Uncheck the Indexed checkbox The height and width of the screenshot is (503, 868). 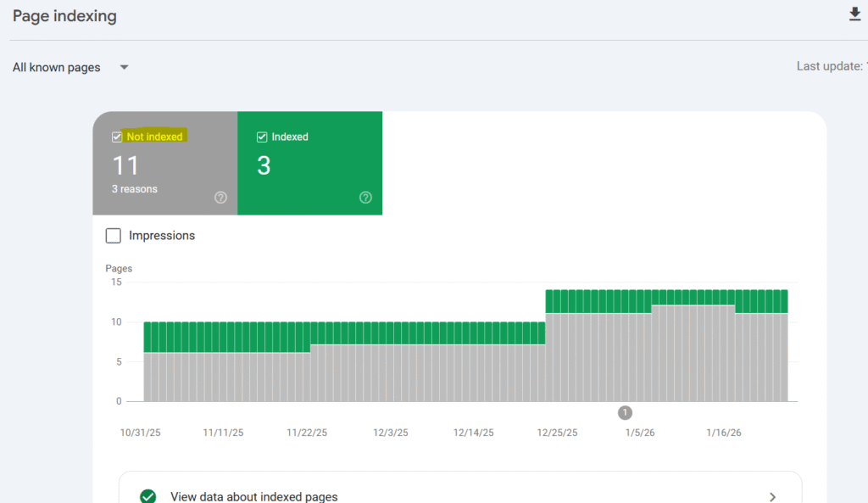coord(262,137)
